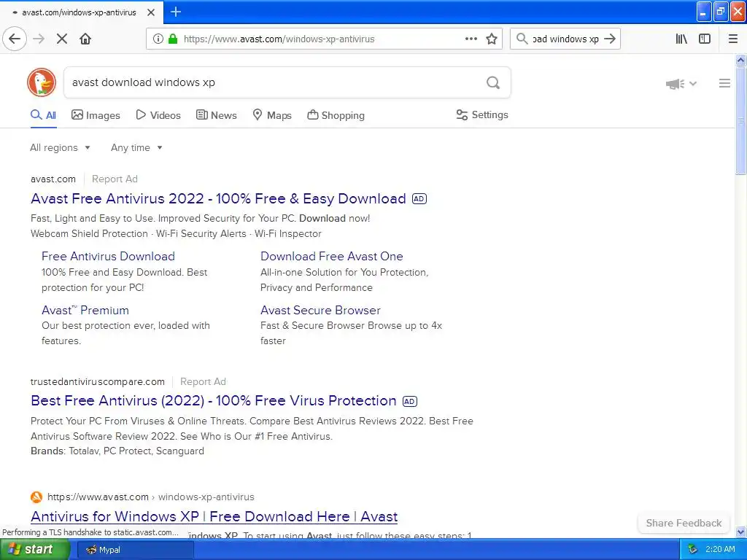Show site information icon in address bar
This screenshot has width=747, height=560.
pos(158,39)
